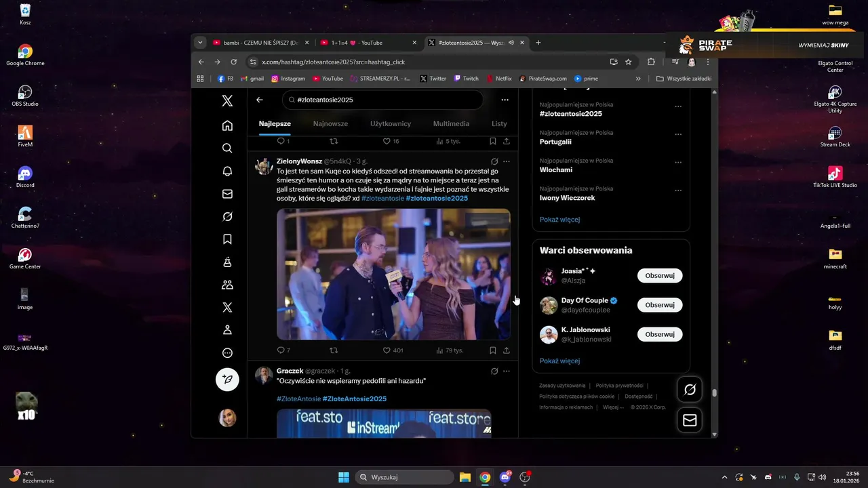Click the X logo at sidebar top

coord(227,101)
